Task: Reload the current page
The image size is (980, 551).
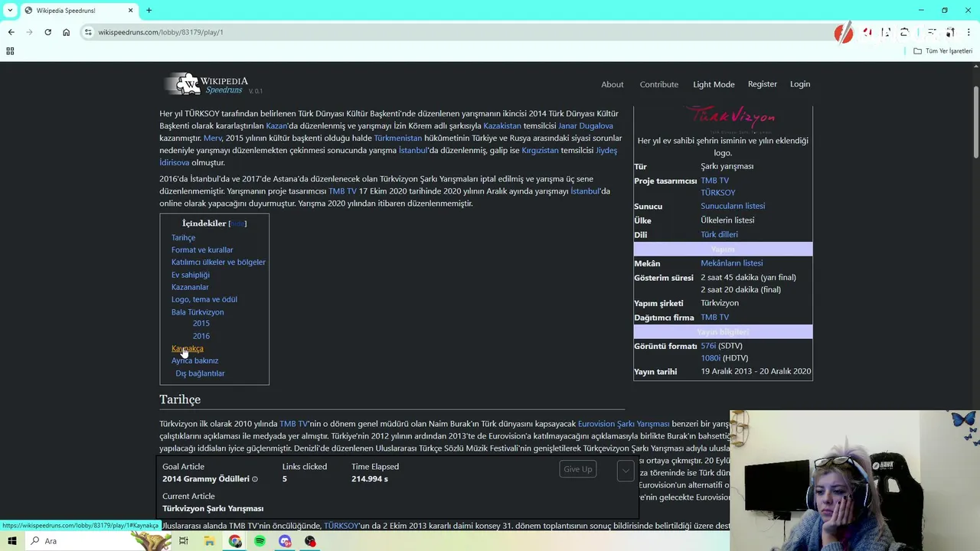Action: coord(47,32)
